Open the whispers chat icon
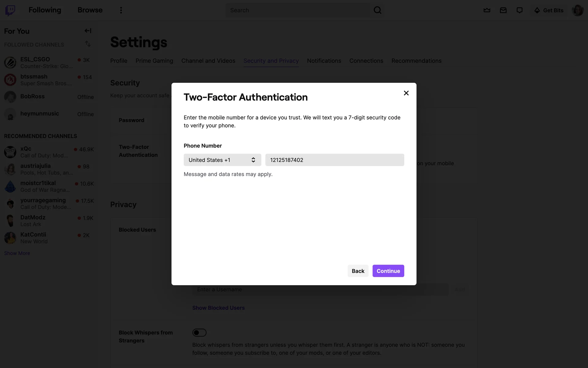The height and width of the screenshot is (368, 588). coord(519,10)
